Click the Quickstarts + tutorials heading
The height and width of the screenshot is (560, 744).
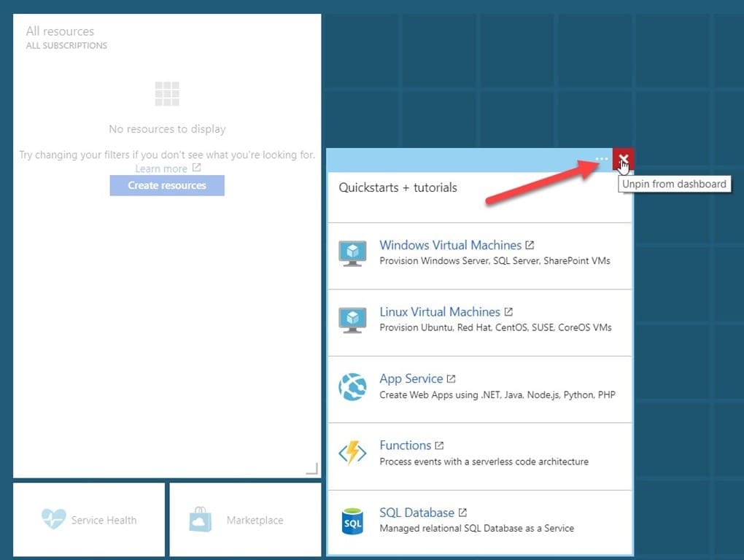pyautogui.click(x=398, y=188)
